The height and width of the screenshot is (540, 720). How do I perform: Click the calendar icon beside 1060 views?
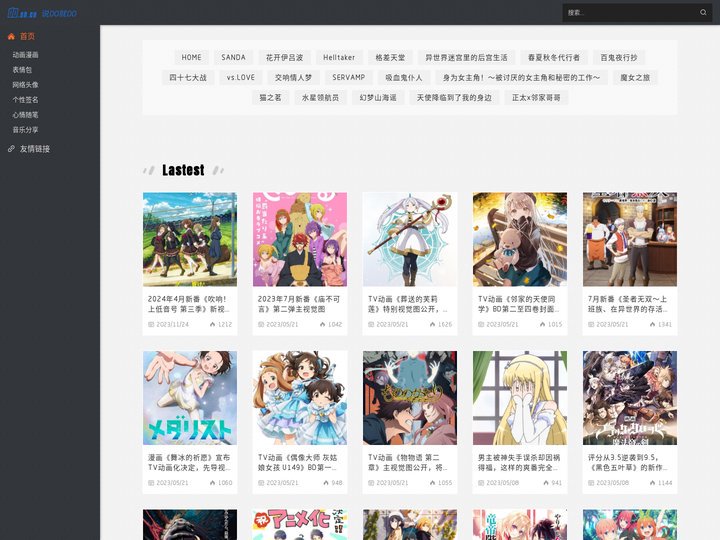pyautogui.click(x=151, y=483)
